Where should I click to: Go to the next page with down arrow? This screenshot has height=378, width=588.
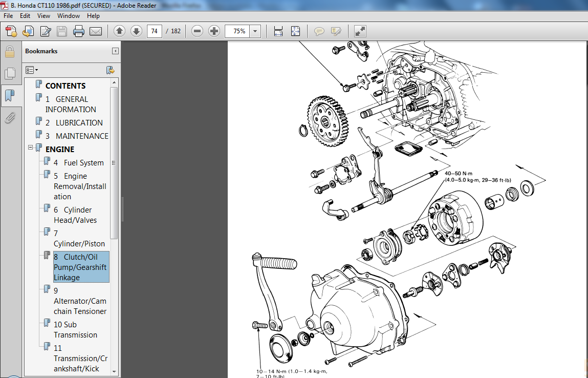click(x=136, y=31)
